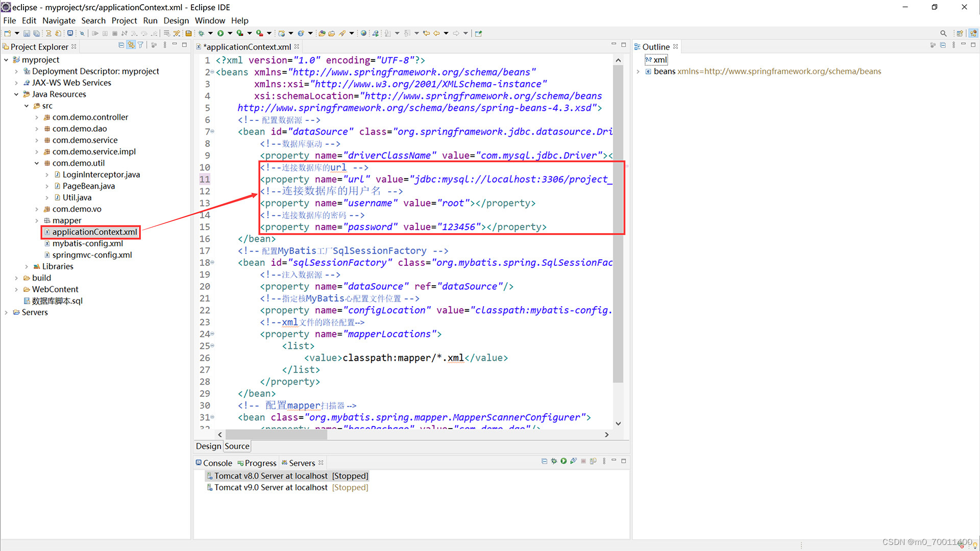
Task: Expand the Servers node in Project Explorer
Action: tap(5, 312)
